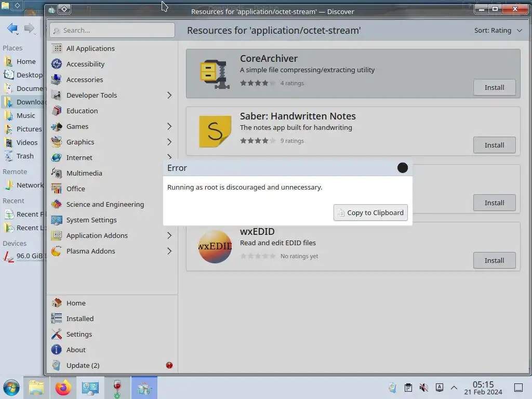Expand Plasma Addons subcategories arrow
The image size is (532, 399).
click(x=169, y=251)
